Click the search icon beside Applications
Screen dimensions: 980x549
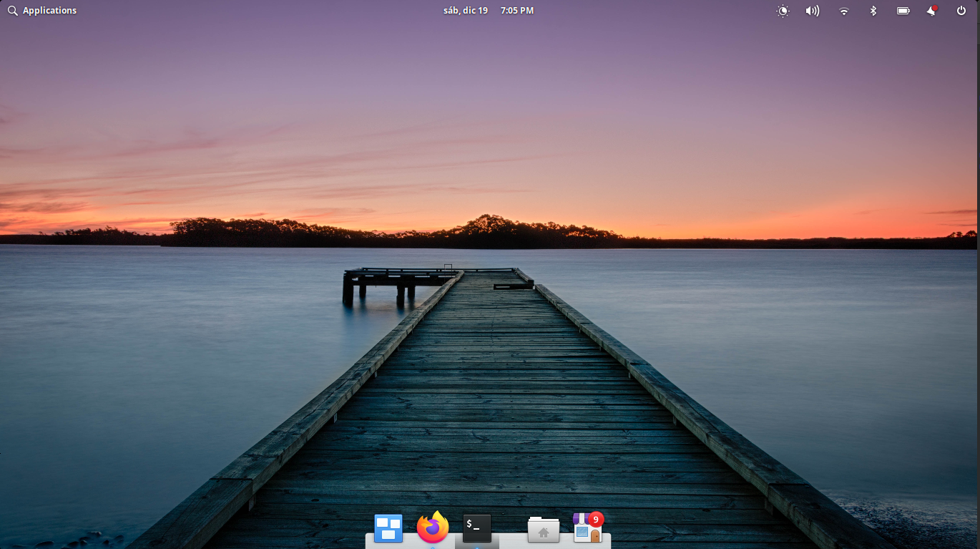click(x=12, y=10)
